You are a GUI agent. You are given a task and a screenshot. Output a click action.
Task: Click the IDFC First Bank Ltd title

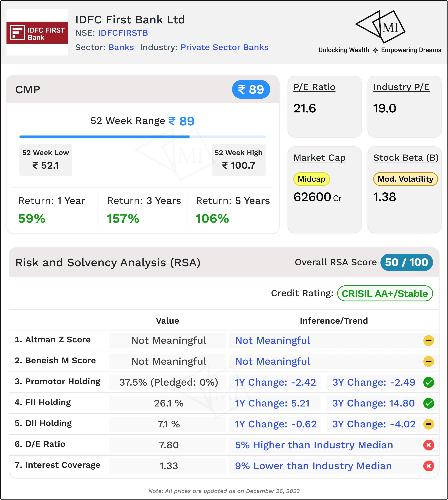click(x=130, y=20)
